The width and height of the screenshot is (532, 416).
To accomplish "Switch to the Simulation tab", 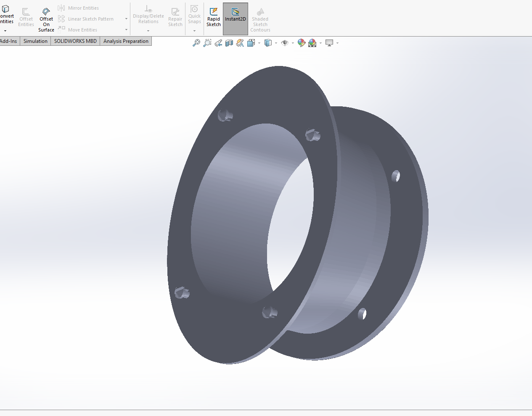I will point(35,41).
